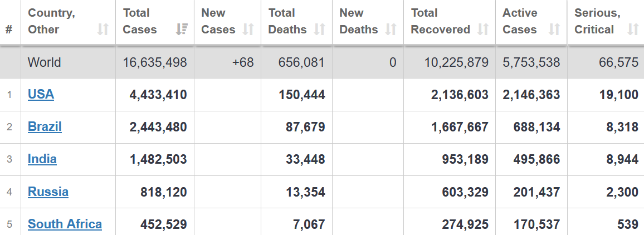Click Serious, Critical sort arrows

[633, 30]
